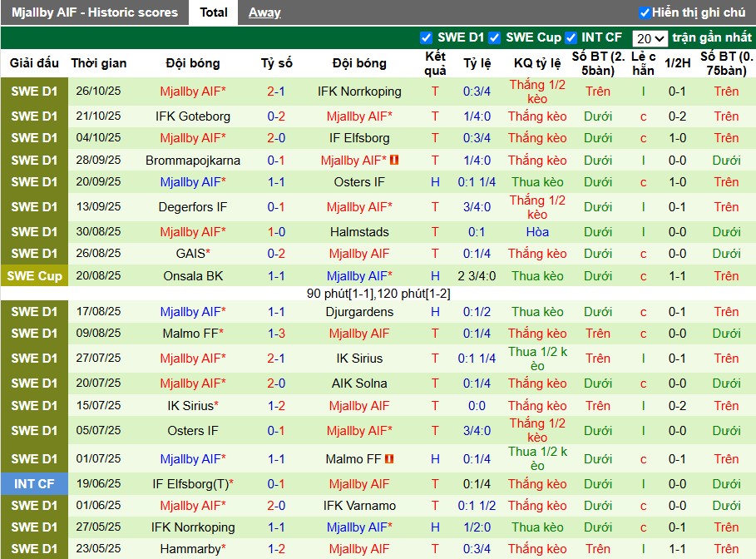
Task: Open the recent matches count dropdown showing 20
Action: (x=650, y=38)
